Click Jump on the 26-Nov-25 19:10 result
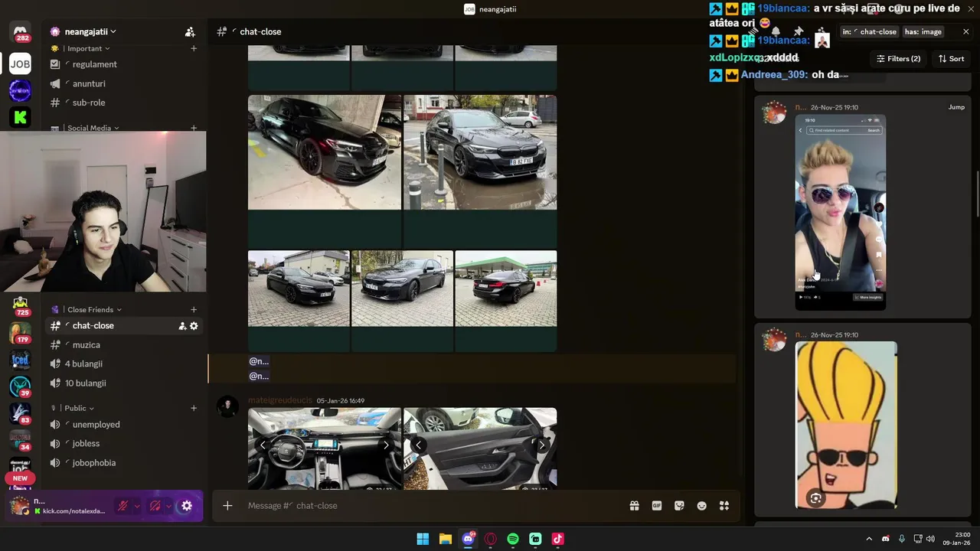Viewport: 980px width, 551px height. click(956, 107)
